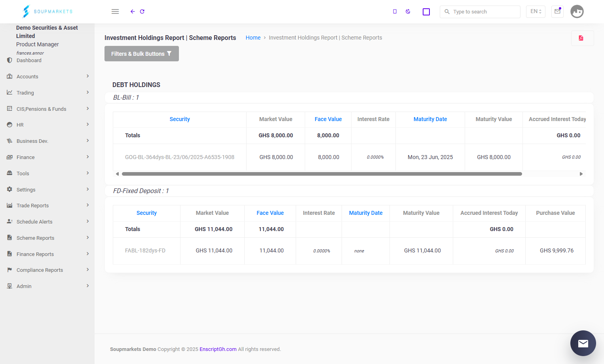The height and width of the screenshot is (364, 604).
Task: Sort BL-Bill table by Maturity Date
Action: tap(430, 119)
